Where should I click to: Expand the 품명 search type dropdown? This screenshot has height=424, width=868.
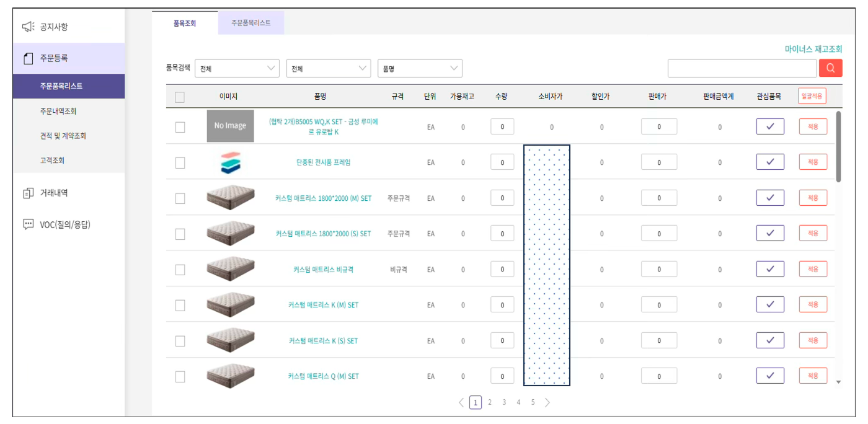pyautogui.click(x=420, y=68)
